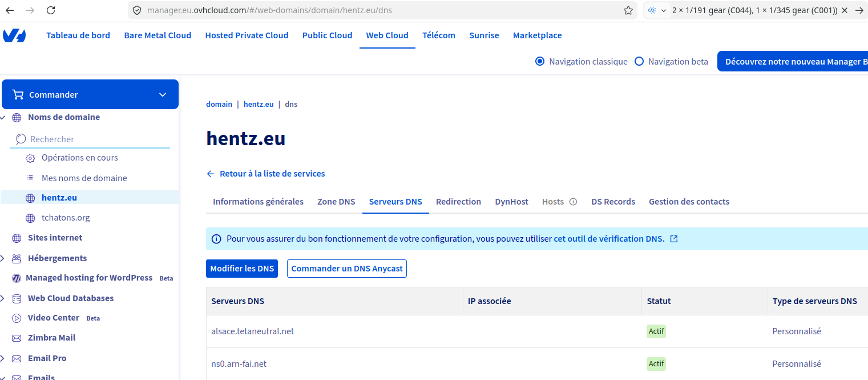Click the Web Cloud Databases icon
The width and height of the screenshot is (868, 380).
coord(17,298)
